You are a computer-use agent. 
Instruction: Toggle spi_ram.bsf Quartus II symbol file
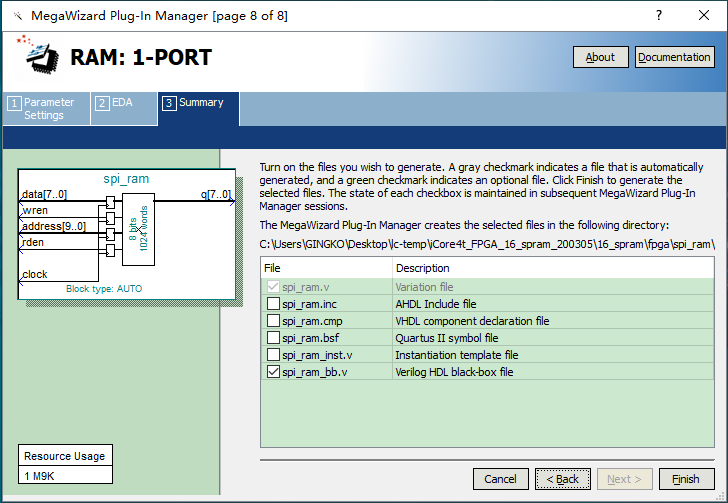[273, 338]
